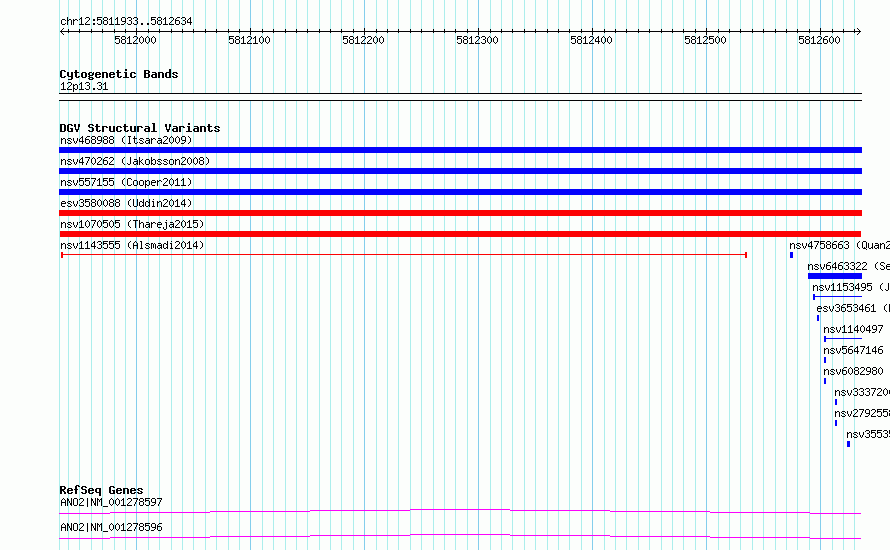The width and height of the screenshot is (890, 550).
Task: Select the red bar under esv3580088
Action: (460, 213)
